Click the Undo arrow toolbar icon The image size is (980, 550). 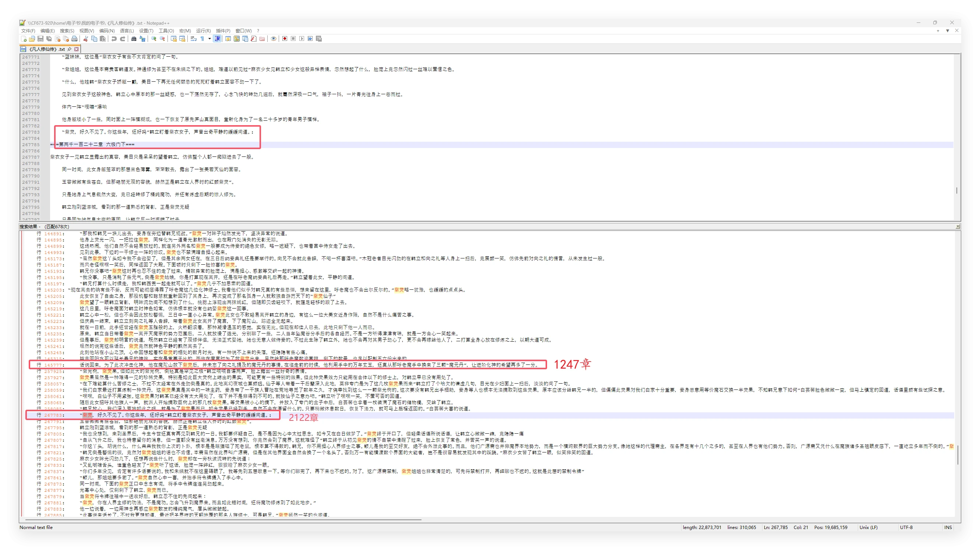click(x=114, y=39)
